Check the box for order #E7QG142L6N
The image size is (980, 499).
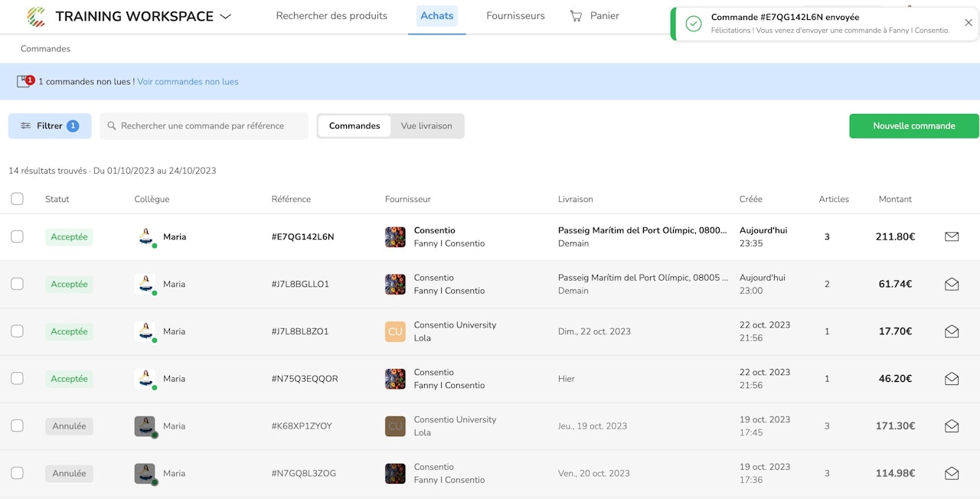click(x=17, y=237)
